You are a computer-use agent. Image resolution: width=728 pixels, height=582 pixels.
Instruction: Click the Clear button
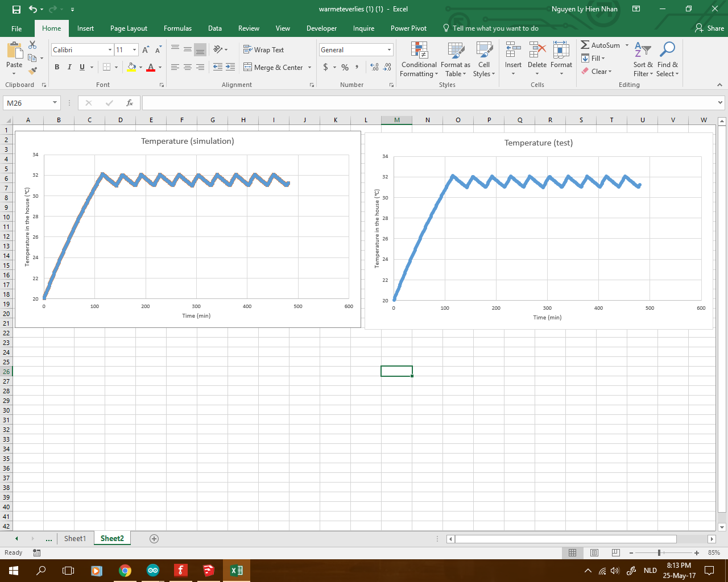(597, 72)
